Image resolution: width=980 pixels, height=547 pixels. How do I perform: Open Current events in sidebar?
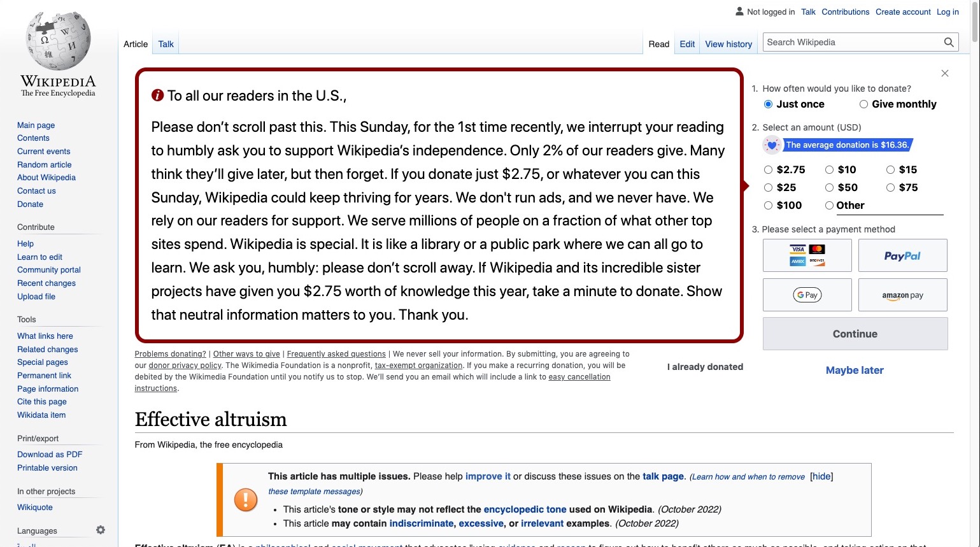[43, 152]
